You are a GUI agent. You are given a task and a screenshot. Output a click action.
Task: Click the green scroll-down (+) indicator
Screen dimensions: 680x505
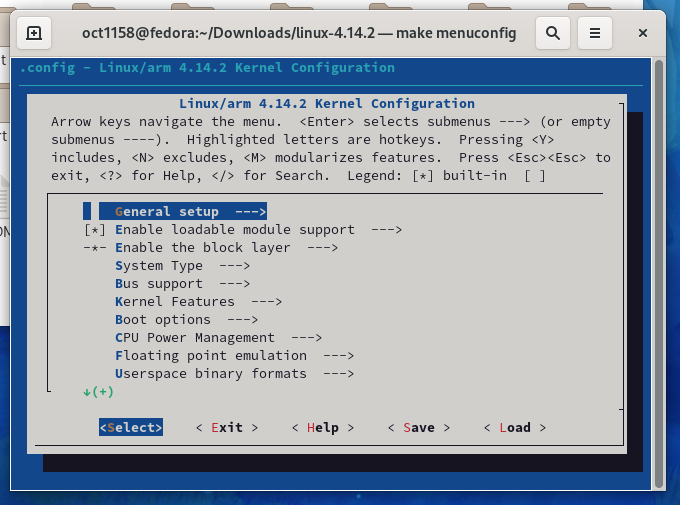[x=98, y=392]
